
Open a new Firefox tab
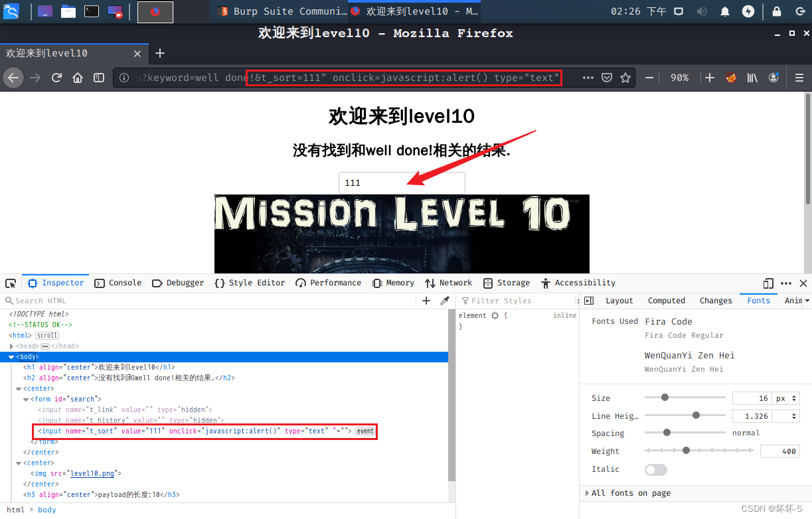pos(159,53)
